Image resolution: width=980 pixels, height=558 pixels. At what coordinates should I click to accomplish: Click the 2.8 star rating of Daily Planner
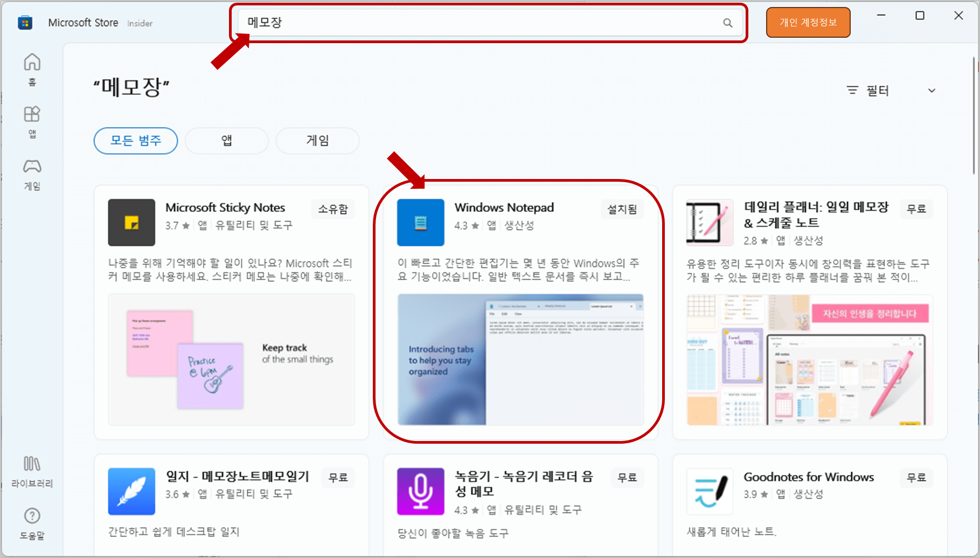pos(756,240)
